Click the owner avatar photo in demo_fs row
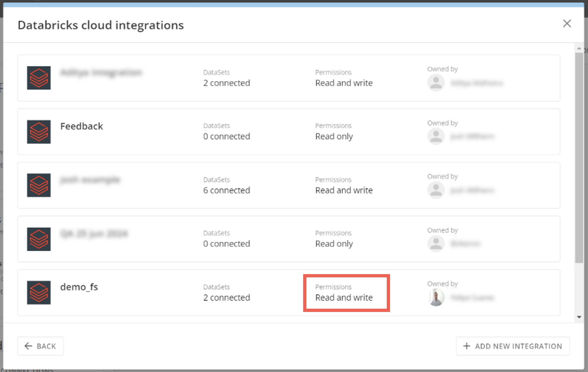Viewport: 588px width, 372px height. coord(436,297)
